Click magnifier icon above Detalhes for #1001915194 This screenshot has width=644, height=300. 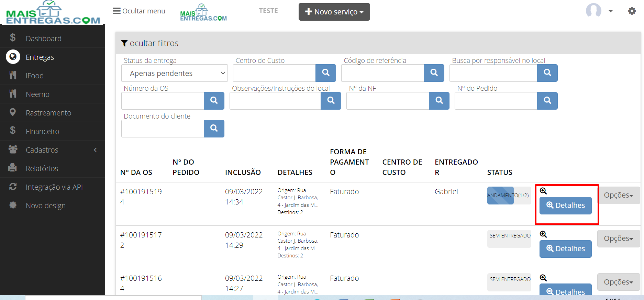click(x=543, y=191)
